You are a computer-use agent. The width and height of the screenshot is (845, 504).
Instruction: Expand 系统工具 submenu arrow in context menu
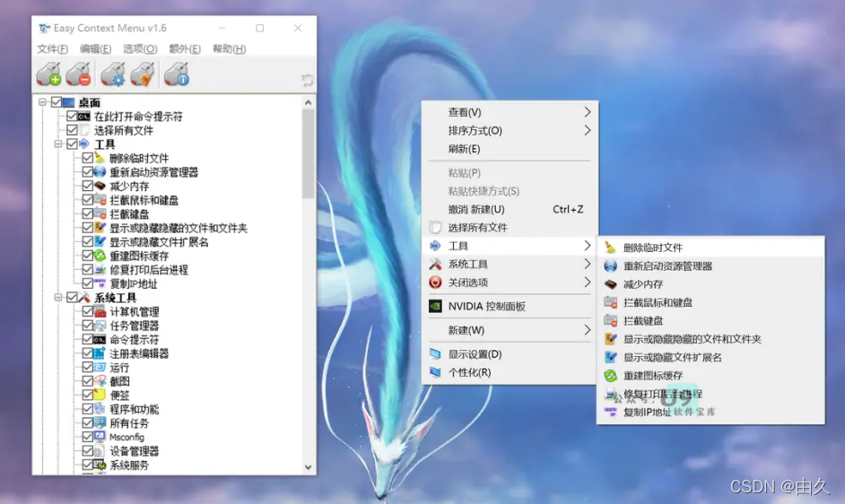(x=588, y=265)
